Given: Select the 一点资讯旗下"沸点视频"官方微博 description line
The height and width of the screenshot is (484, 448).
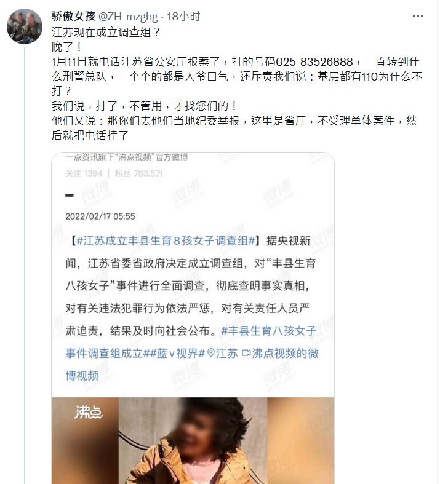Looking at the screenshot, I should click(126, 157).
